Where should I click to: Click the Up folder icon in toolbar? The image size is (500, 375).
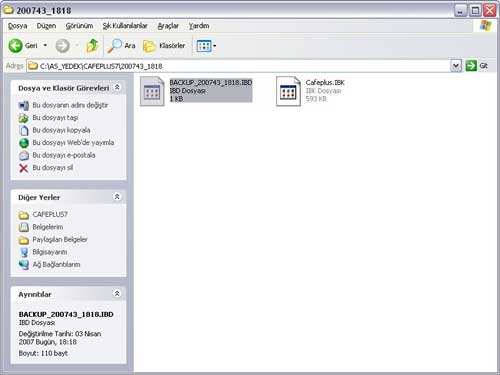tap(92, 46)
